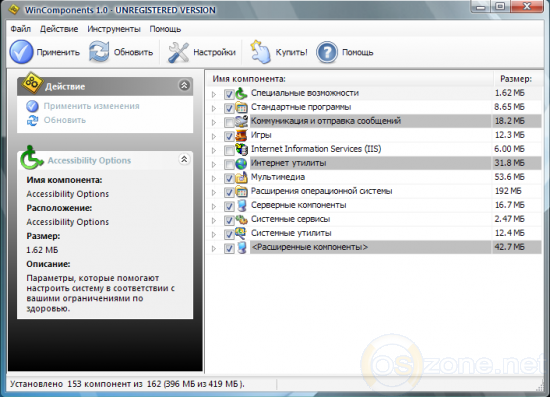Open Настройки via the wrench icon

coord(178,52)
